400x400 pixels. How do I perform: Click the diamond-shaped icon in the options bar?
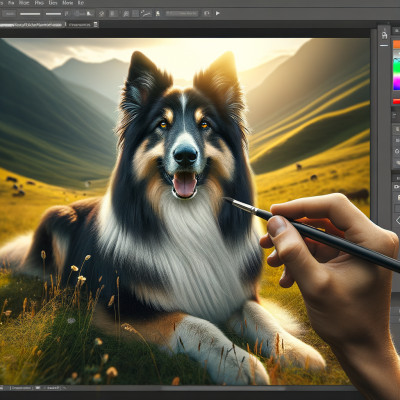point(101,14)
